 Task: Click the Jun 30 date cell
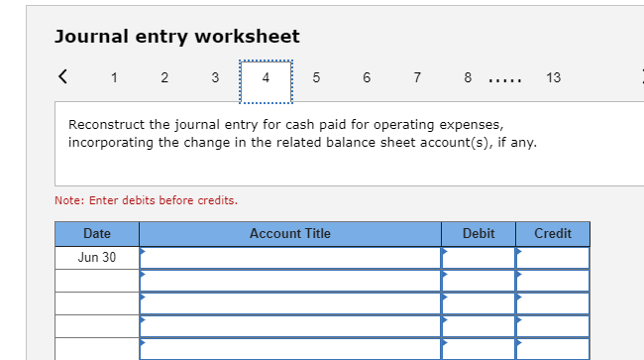(x=97, y=258)
